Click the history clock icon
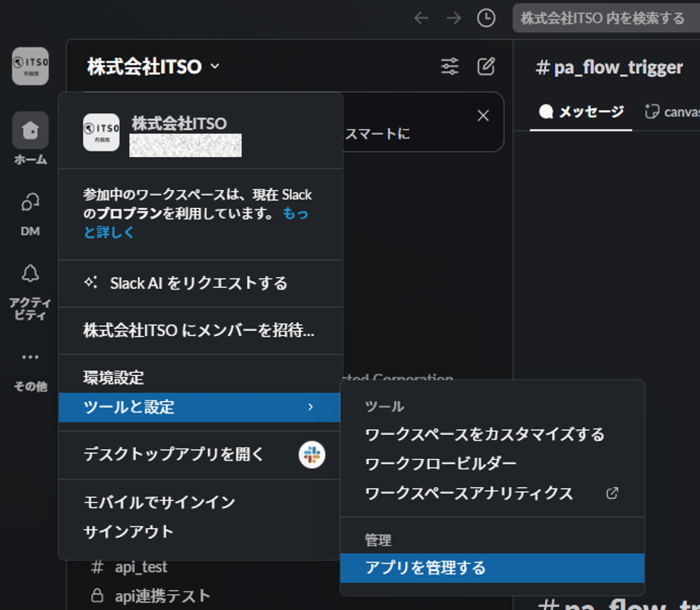The height and width of the screenshot is (610, 700). tap(486, 18)
